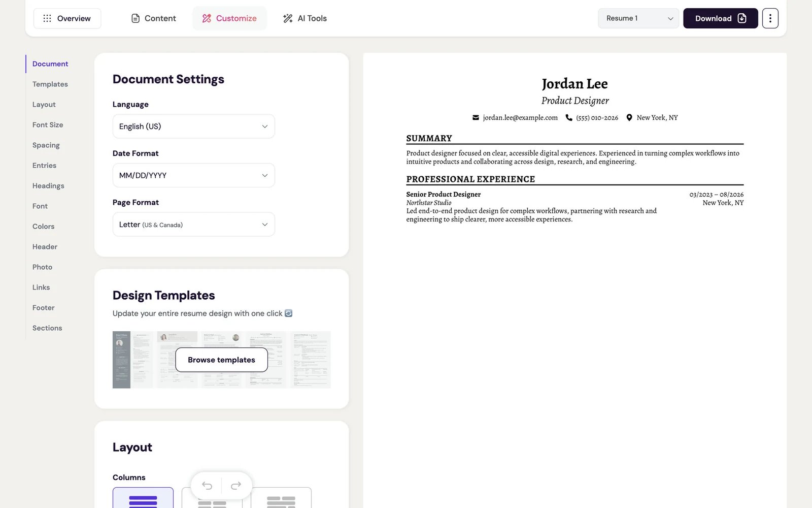Open the Overview grid button

67,18
